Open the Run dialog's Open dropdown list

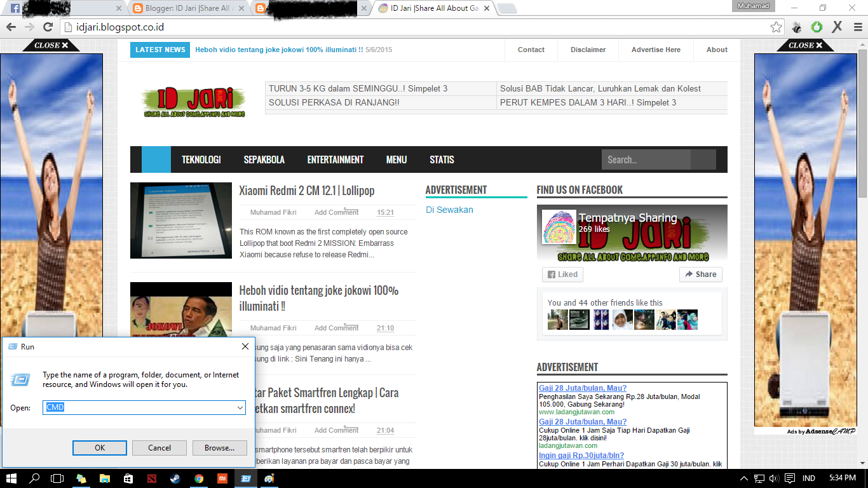[x=240, y=407]
